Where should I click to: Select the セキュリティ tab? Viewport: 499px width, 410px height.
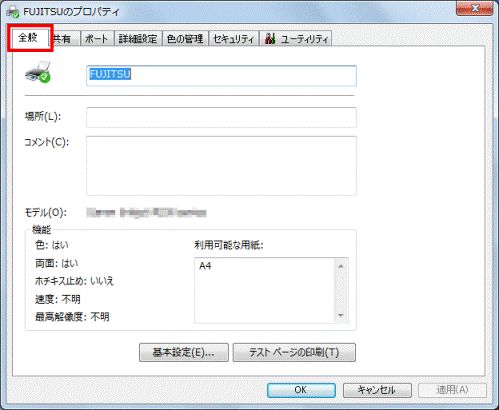tap(234, 39)
